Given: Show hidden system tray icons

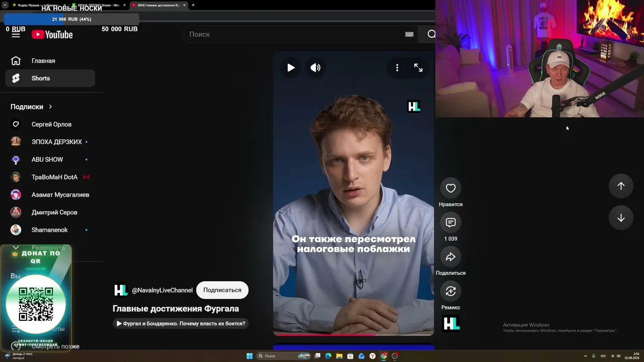Looking at the screenshot, I should click(x=585, y=356).
